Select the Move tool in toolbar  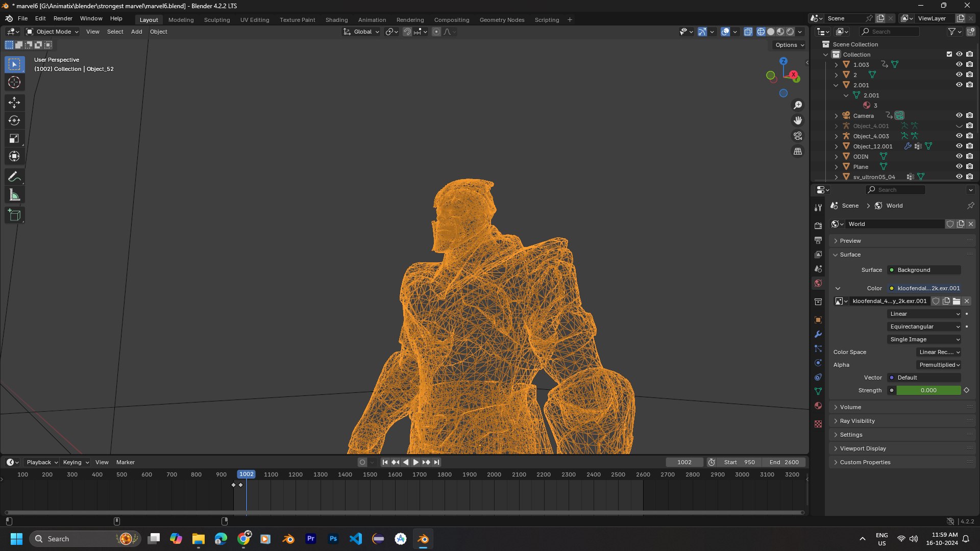click(x=14, y=103)
